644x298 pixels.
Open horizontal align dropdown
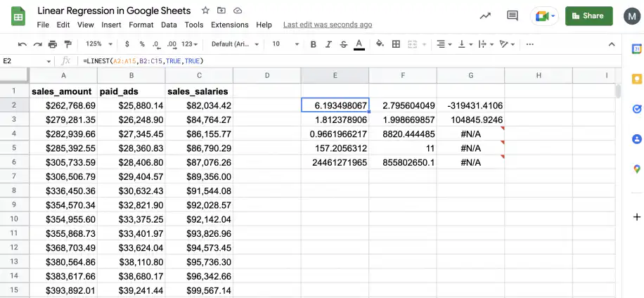(x=444, y=44)
